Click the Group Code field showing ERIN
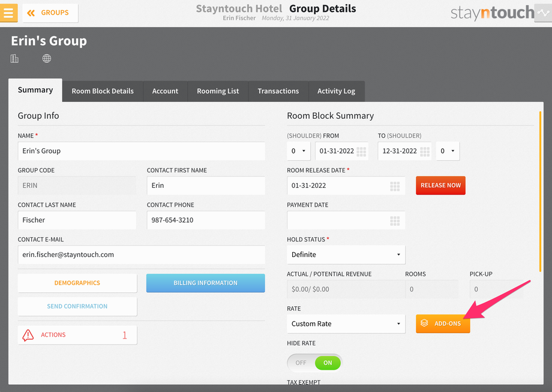 (x=77, y=185)
